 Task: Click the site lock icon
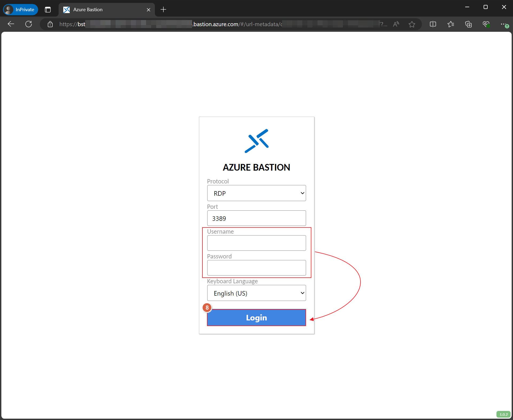(x=50, y=24)
